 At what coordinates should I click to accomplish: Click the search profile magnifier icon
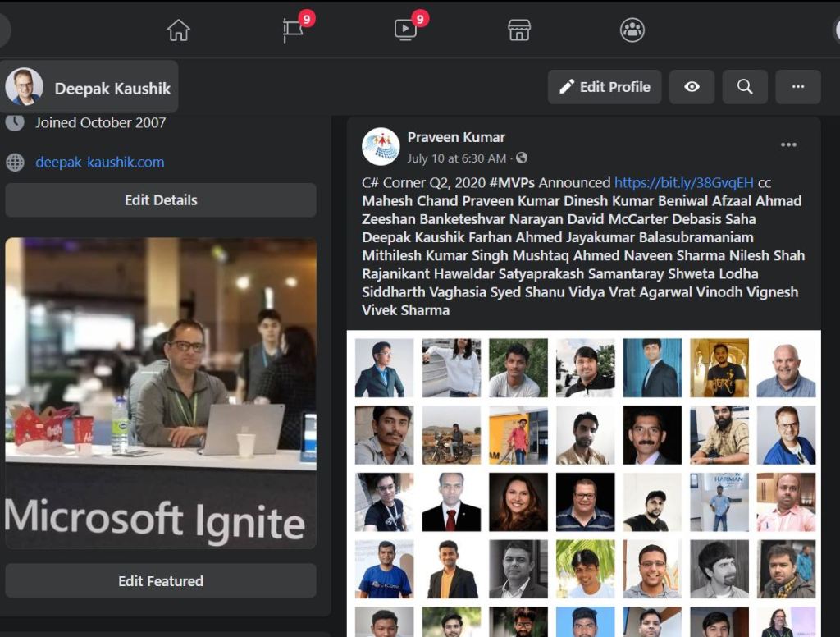click(x=745, y=87)
